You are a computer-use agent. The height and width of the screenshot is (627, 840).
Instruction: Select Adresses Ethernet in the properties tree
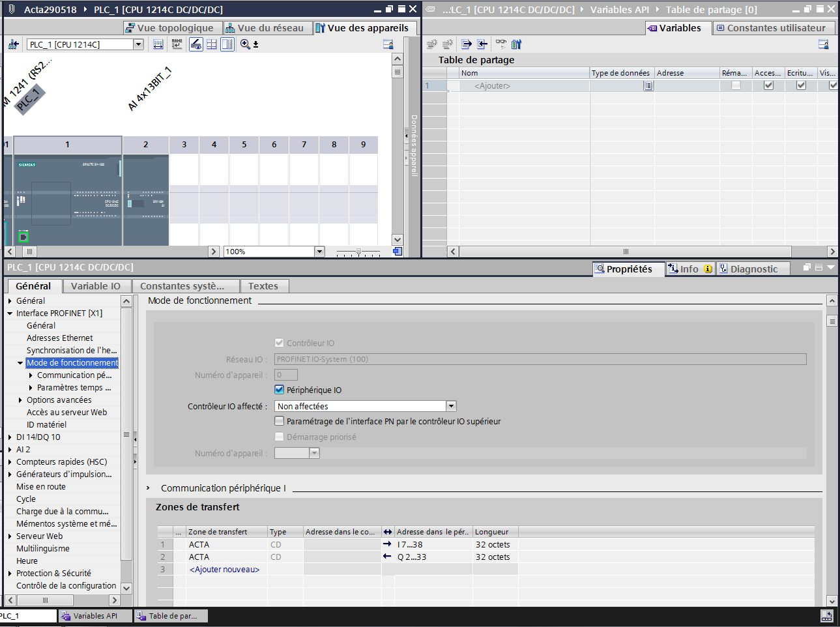pos(60,338)
